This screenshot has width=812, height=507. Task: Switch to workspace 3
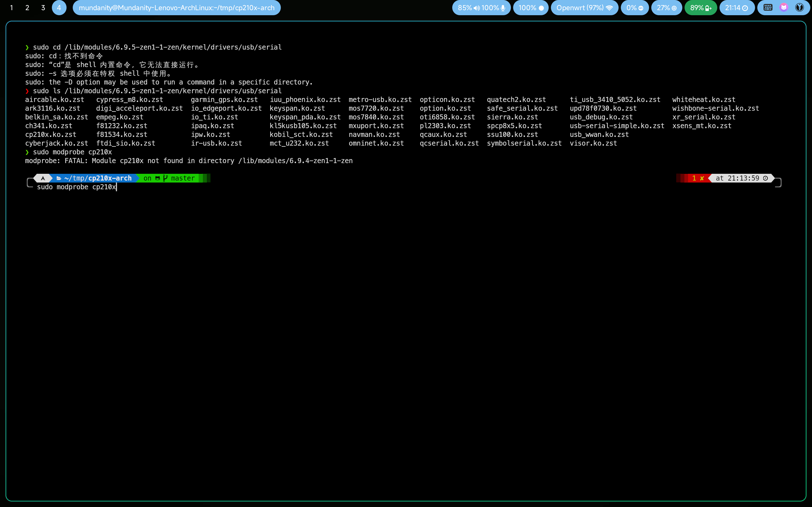pyautogui.click(x=43, y=8)
